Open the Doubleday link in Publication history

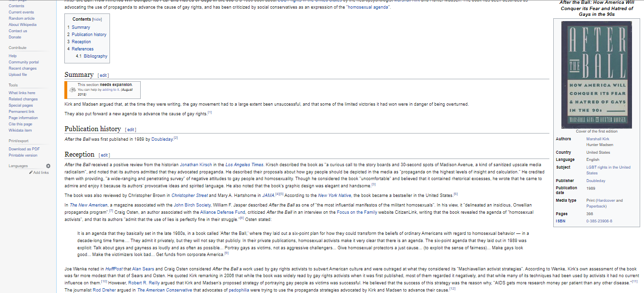click(x=162, y=139)
